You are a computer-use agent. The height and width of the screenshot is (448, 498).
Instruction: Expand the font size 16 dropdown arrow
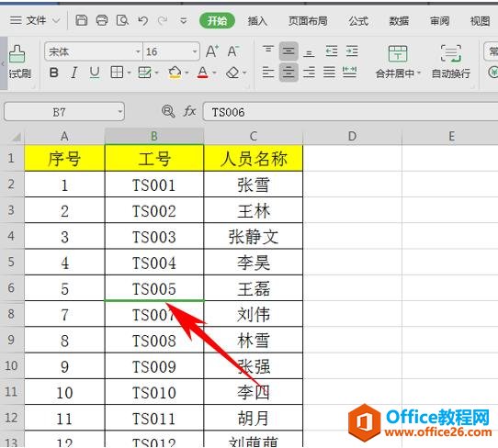point(195,51)
